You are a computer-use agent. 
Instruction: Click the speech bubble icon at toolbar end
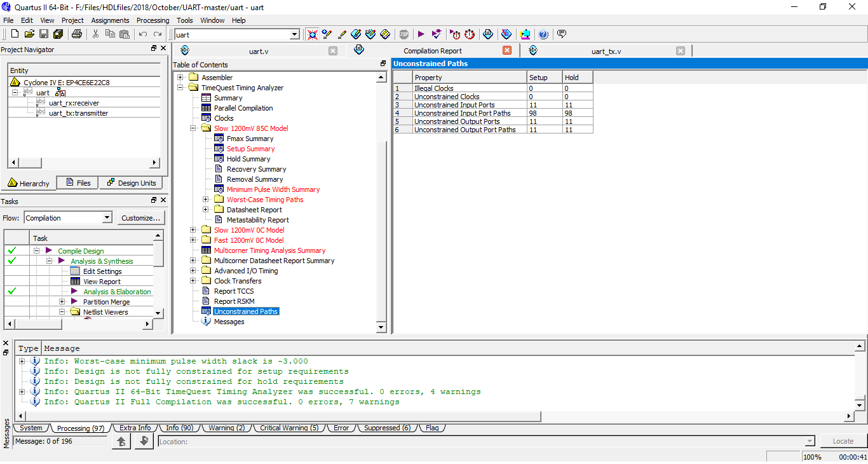[x=562, y=34]
